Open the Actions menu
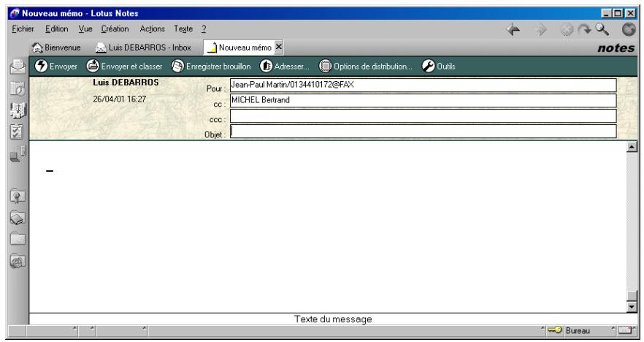644x342 pixels. point(152,29)
